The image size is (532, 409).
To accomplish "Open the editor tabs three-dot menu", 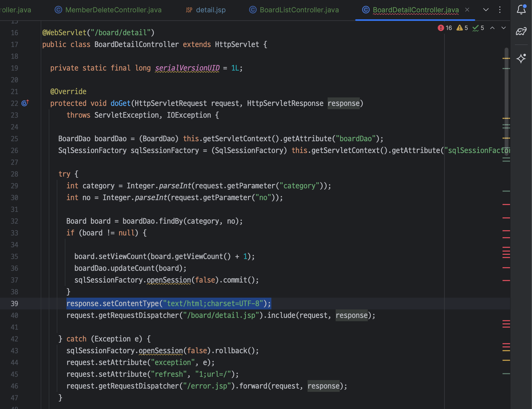I will click(x=500, y=10).
